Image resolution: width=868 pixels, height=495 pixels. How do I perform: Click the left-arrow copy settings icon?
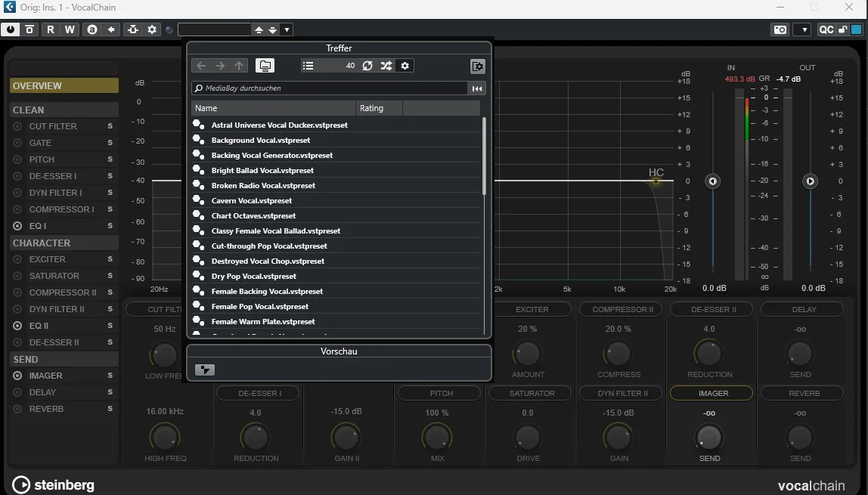coord(111,29)
